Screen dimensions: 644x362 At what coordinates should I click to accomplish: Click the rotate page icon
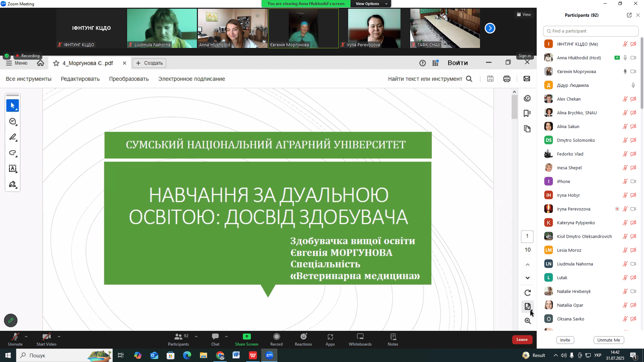tap(528, 293)
